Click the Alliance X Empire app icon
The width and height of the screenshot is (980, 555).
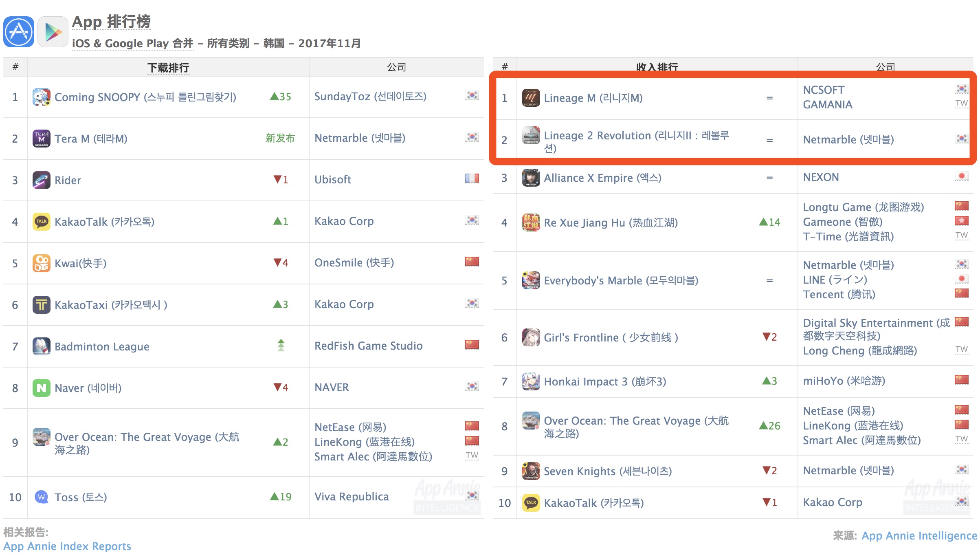click(x=531, y=178)
